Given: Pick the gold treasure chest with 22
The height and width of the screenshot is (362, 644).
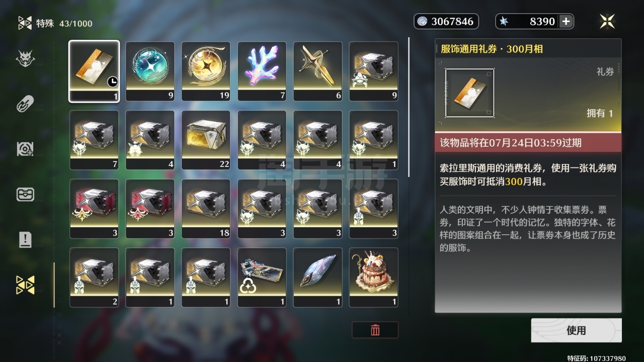Looking at the screenshot, I should click(206, 140).
